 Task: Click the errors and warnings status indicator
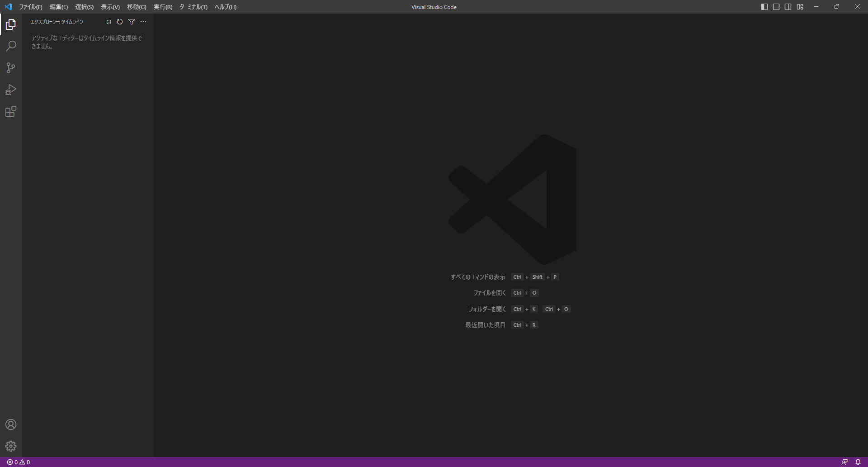pyautogui.click(x=19, y=462)
